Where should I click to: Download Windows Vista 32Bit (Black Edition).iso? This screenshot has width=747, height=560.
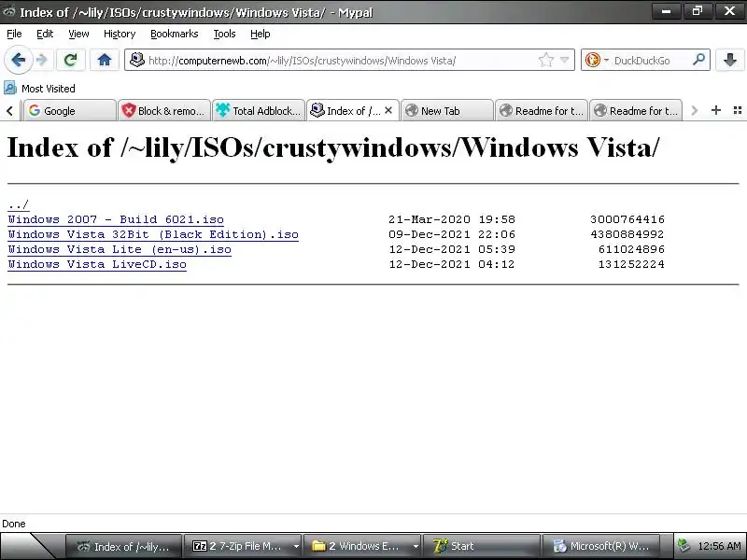[153, 234]
